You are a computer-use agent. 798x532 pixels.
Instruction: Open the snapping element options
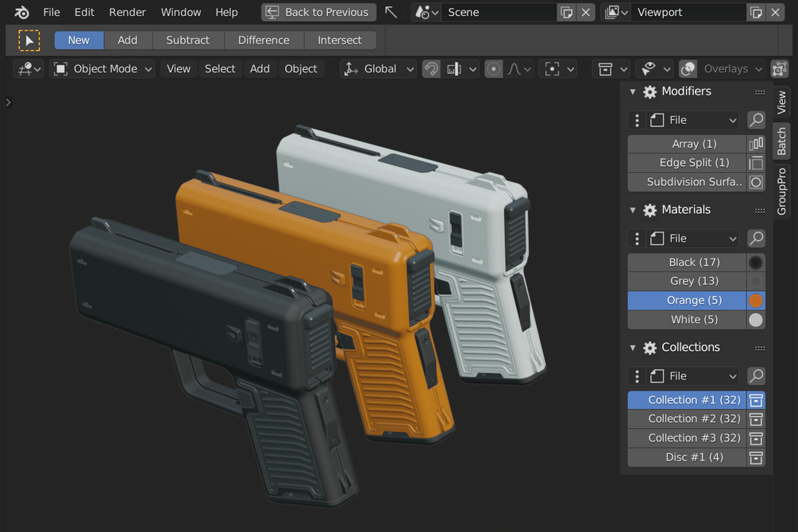point(461,69)
